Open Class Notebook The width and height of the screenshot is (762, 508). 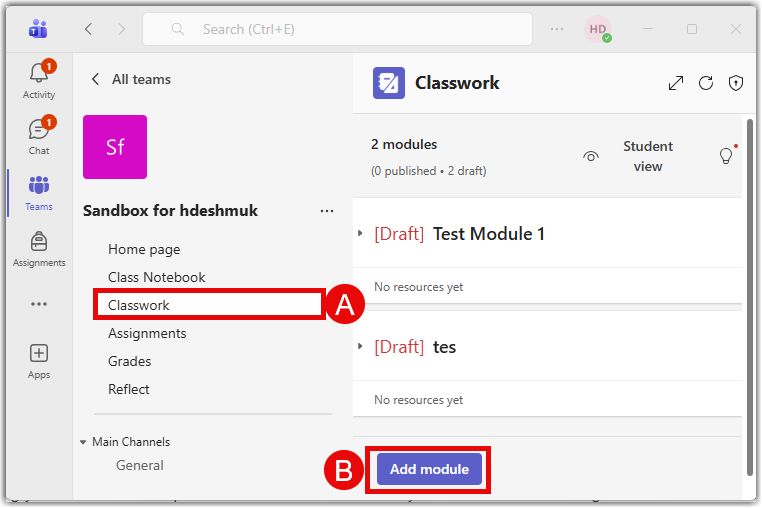(x=156, y=277)
